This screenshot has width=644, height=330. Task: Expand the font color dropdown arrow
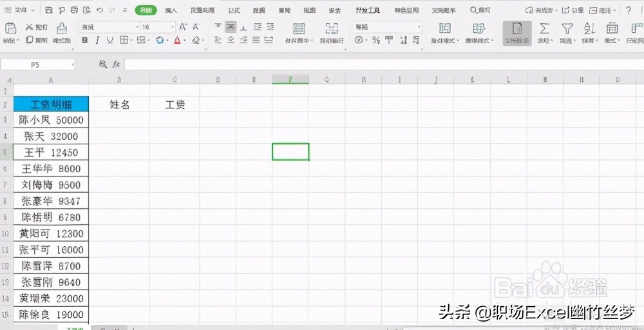click(184, 40)
